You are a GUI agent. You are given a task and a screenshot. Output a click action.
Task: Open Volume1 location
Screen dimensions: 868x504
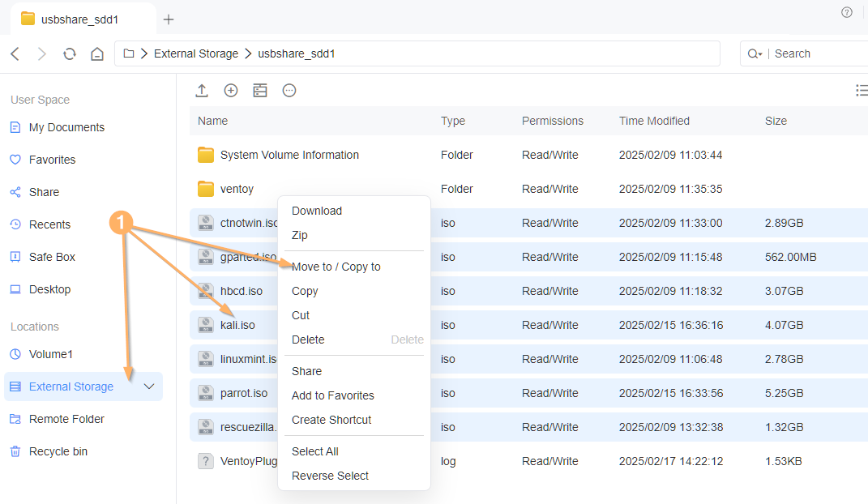50,354
